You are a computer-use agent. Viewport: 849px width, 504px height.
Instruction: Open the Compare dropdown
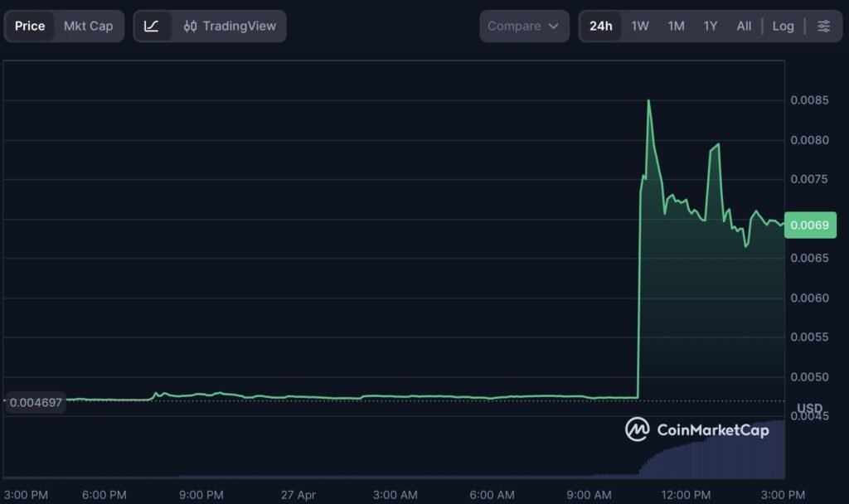pyautogui.click(x=523, y=26)
